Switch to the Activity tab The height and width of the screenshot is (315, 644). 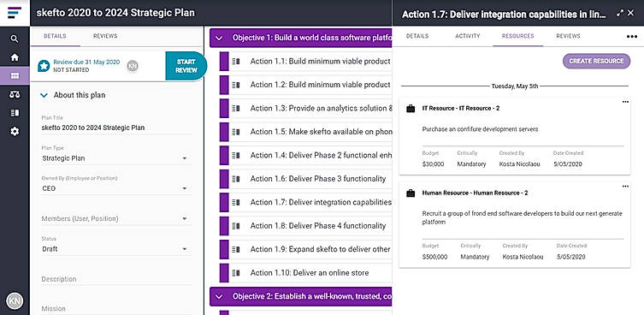468,36
